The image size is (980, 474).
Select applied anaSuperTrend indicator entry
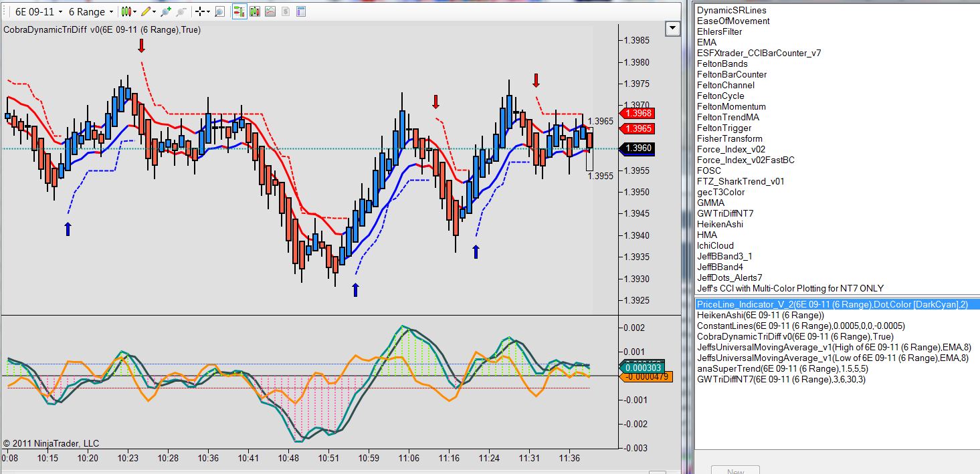click(x=783, y=368)
